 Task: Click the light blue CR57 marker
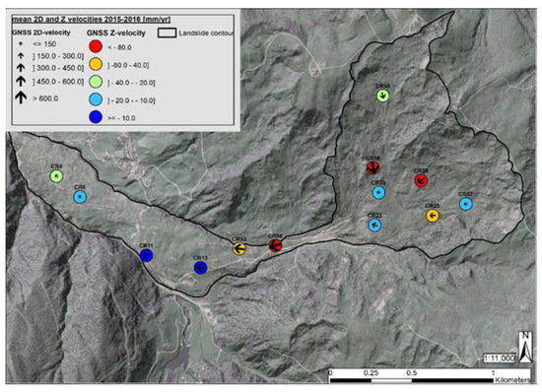(466, 204)
